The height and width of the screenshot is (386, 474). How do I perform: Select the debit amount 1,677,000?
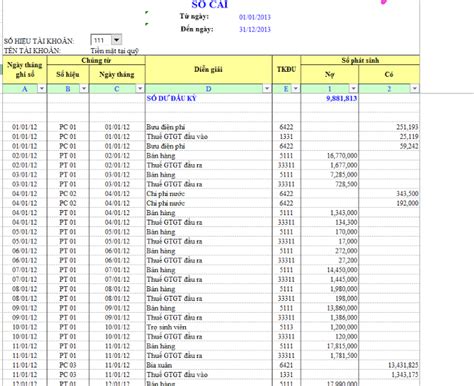point(344,165)
